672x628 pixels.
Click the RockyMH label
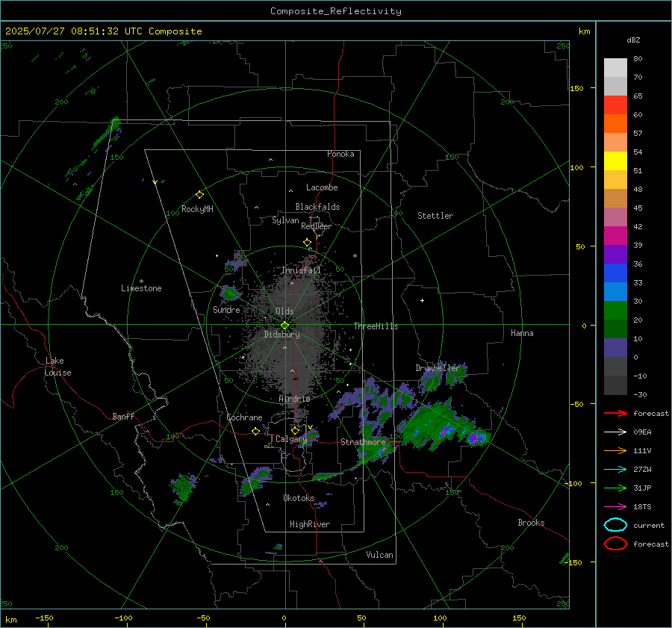[197, 209]
